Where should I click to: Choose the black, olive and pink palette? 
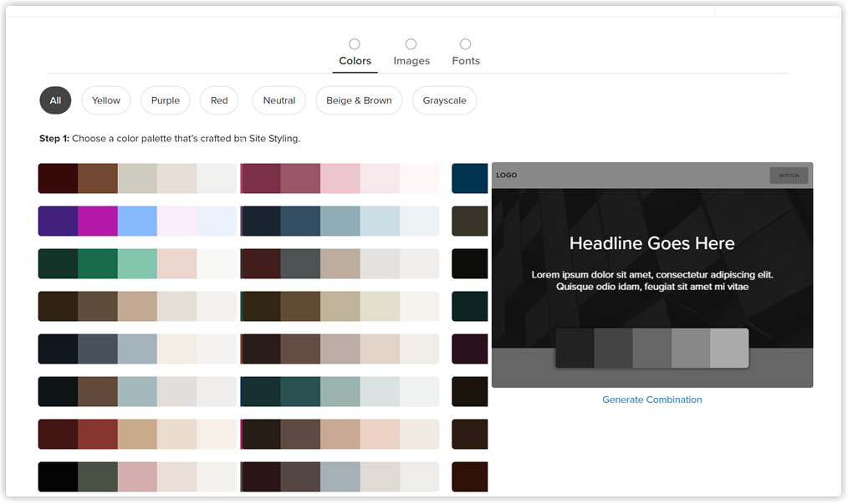[x=137, y=477]
